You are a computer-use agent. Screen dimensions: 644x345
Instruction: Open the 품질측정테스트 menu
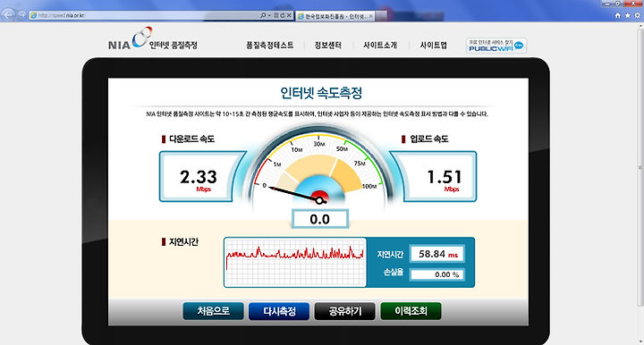pos(270,45)
